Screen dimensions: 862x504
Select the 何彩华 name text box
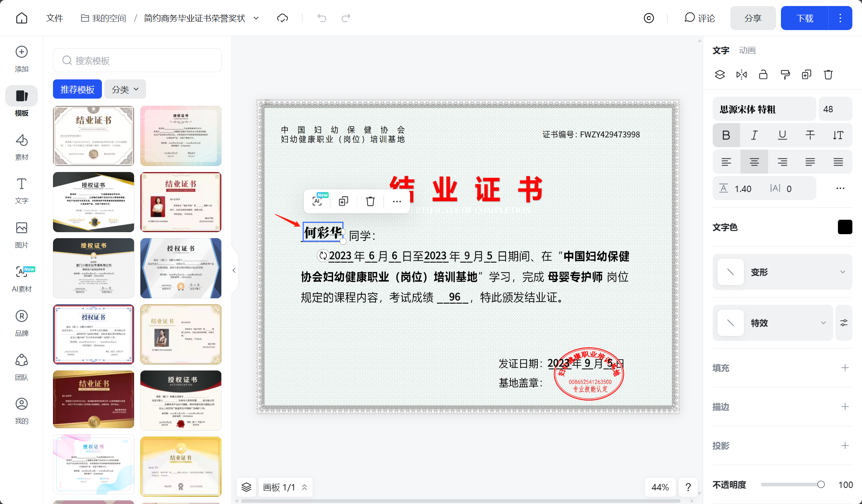(323, 232)
